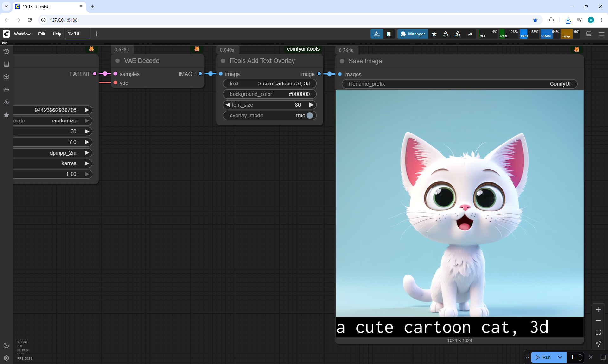Viewport: 608px width, 364px height.
Task: Open the Workflow menu
Action: click(22, 34)
